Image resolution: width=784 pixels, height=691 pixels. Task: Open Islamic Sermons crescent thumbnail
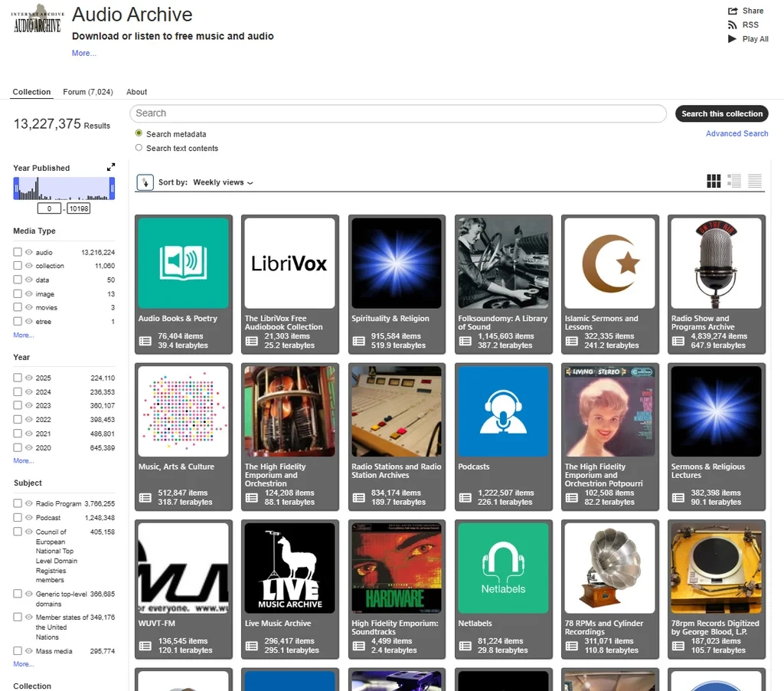pos(609,263)
